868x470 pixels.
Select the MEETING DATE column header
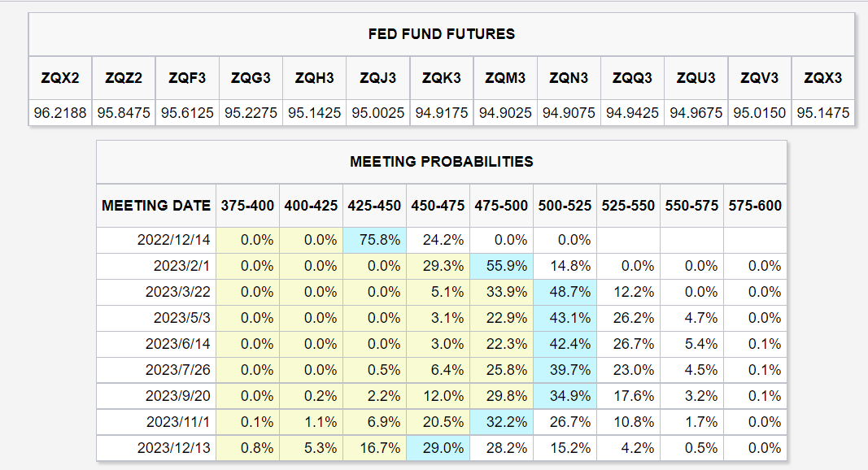pos(156,206)
